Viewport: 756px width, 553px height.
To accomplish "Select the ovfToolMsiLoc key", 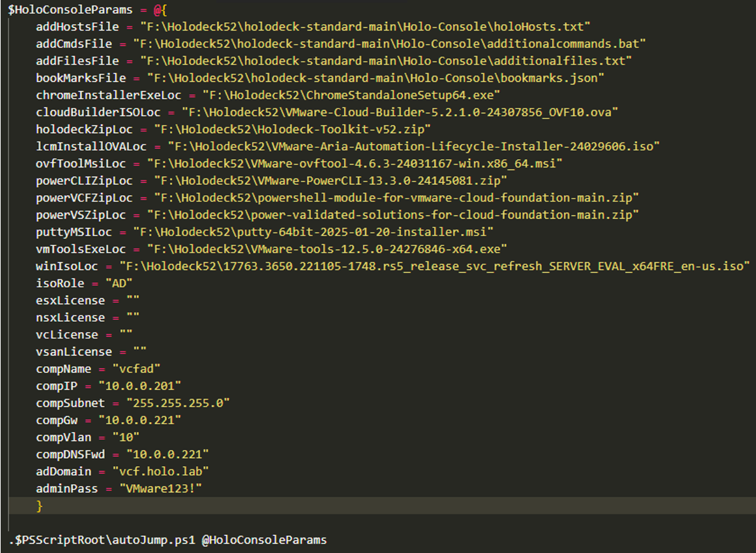I will click(81, 164).
